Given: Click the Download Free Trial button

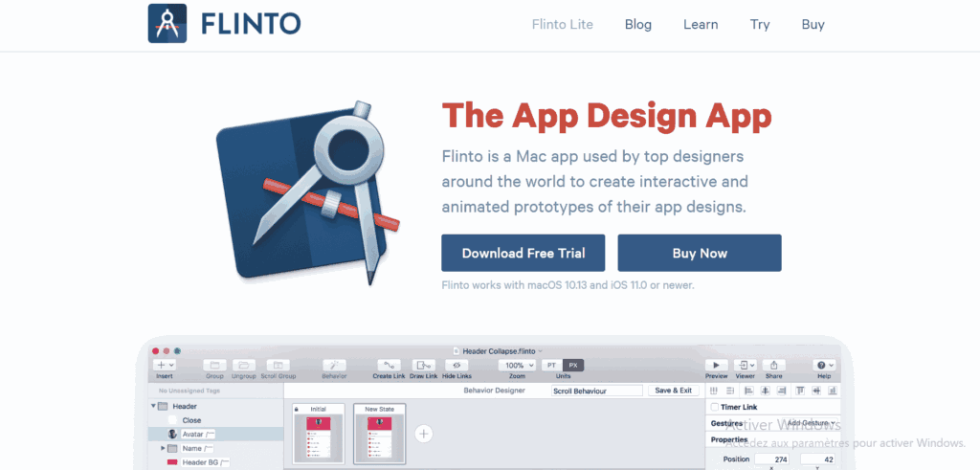Looking at the screenshot, I should click(x=523, y=254).
